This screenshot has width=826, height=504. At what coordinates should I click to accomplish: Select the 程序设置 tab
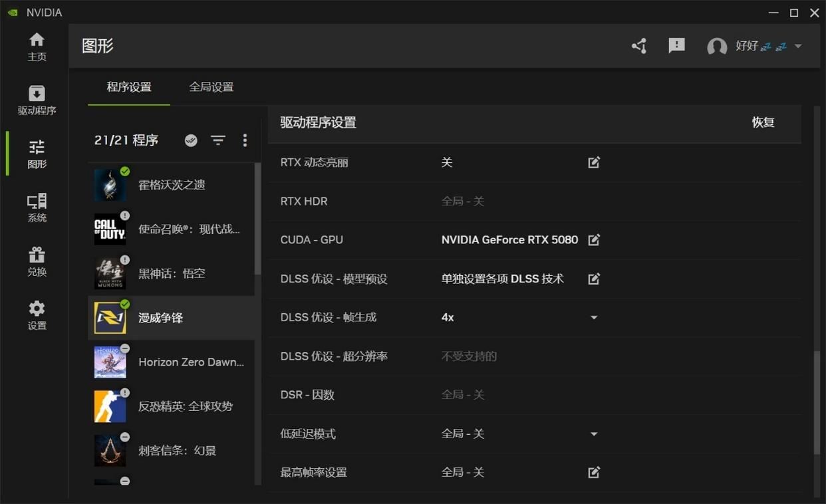coord(129,87)
